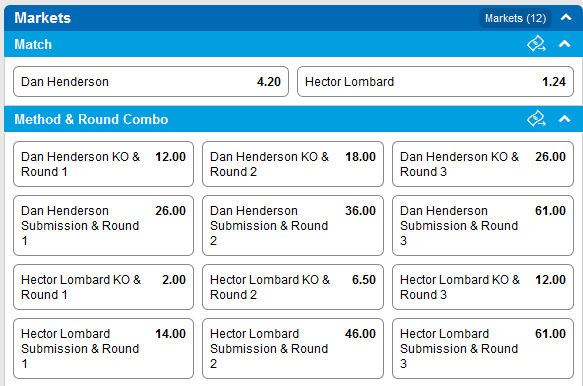Choose Hector Lombard KO & Round 3
Viewport: 583px width, 386px height.
[x=483, y=287]
